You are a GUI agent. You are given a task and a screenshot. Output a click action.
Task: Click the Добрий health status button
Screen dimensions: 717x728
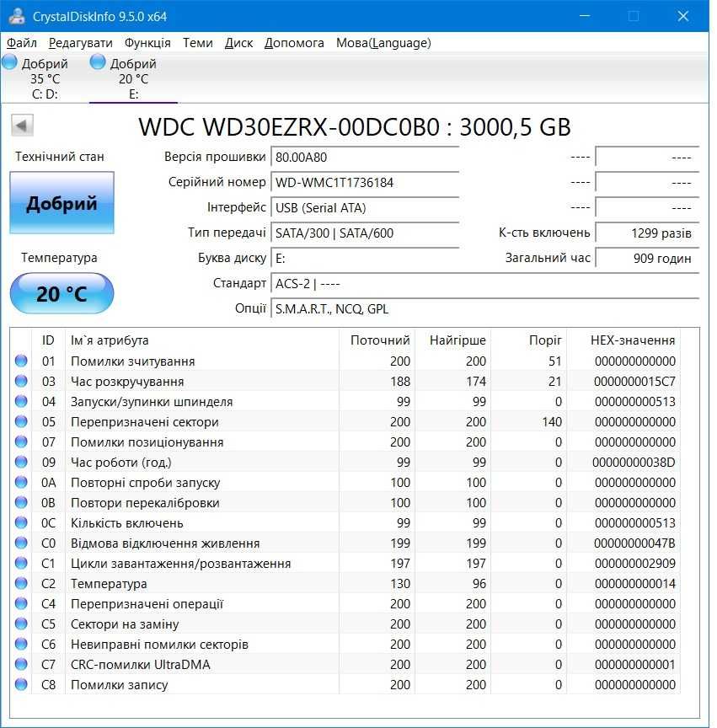(62, 202)
